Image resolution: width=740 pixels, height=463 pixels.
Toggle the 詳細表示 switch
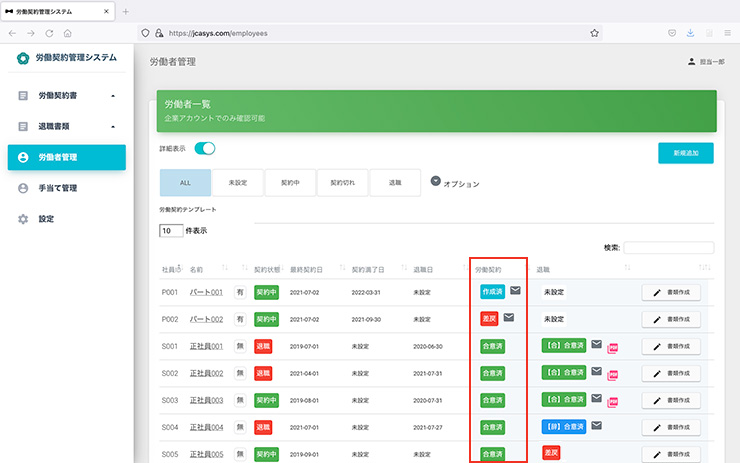205,148
